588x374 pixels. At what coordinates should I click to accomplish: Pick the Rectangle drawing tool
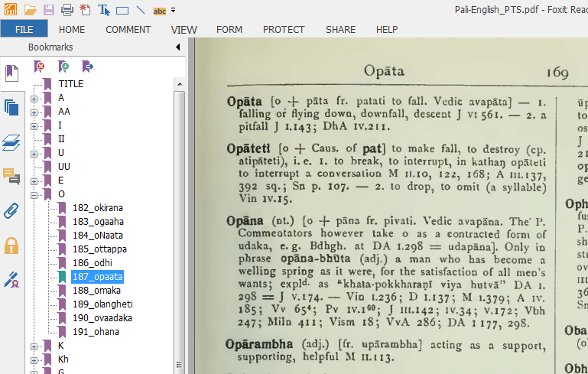[122, 11]
